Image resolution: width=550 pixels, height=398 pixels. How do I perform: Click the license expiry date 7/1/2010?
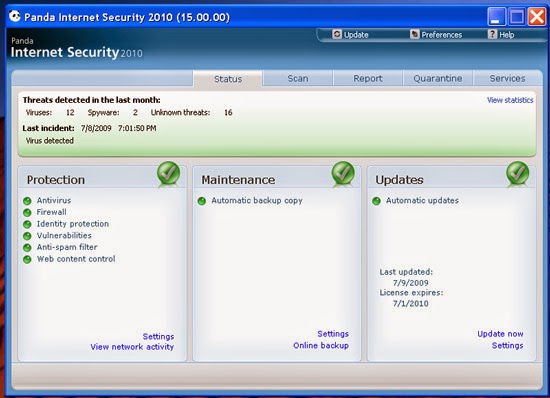pos(410,303)
